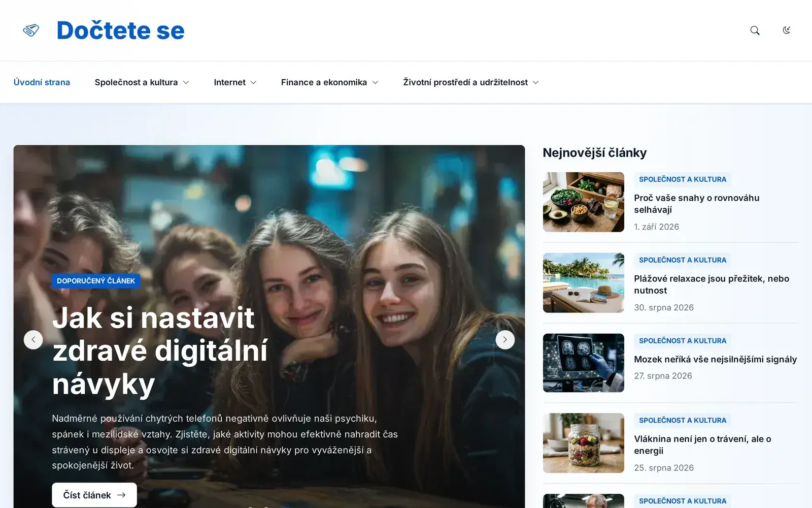Advance to next slide arrow
812x508 pixels.
tap(505, 340)
